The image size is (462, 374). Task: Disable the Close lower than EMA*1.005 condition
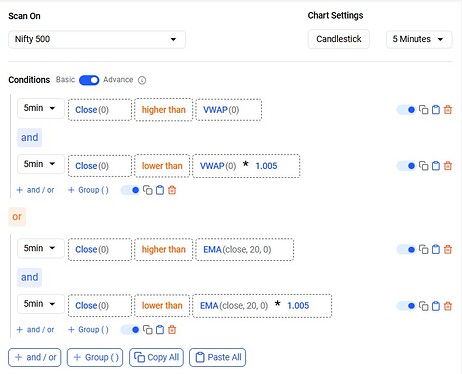[406, 306]
